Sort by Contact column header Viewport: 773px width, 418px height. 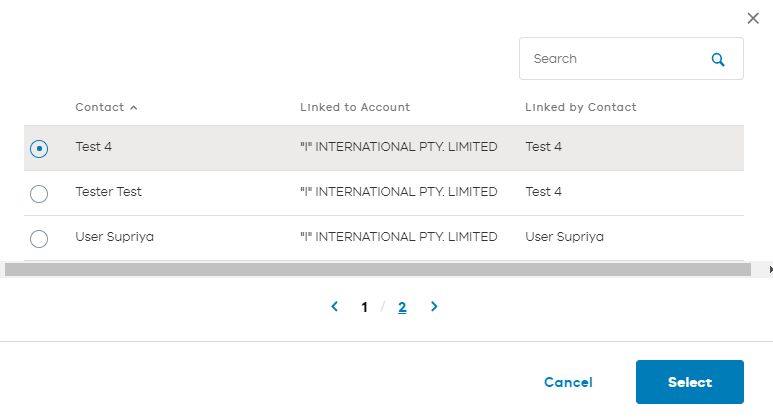100,107
